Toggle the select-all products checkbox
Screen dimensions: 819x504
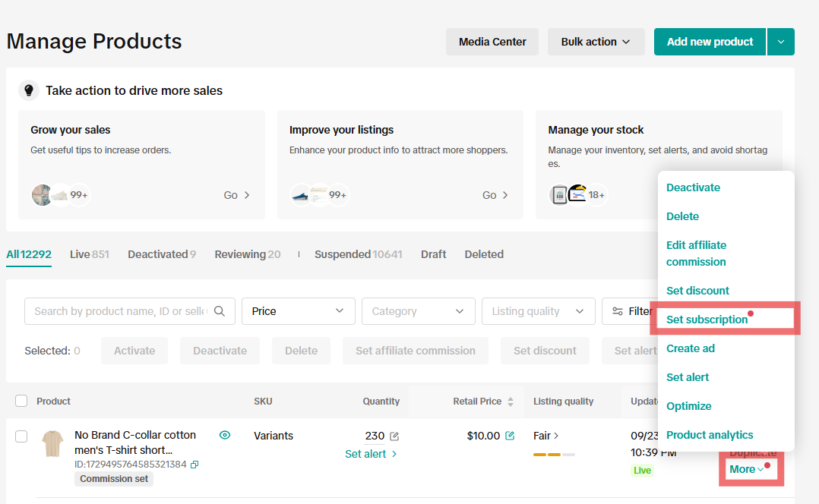pyautogui.click(x=21, y=401)
